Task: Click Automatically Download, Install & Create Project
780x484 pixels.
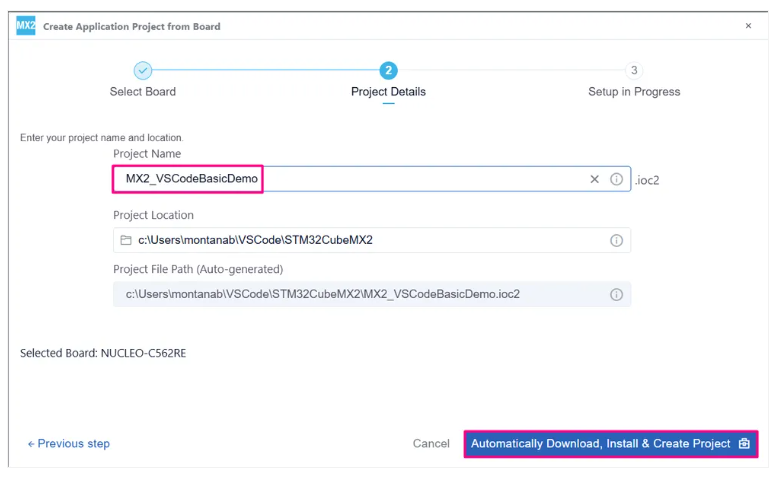Action: [611, 444]
